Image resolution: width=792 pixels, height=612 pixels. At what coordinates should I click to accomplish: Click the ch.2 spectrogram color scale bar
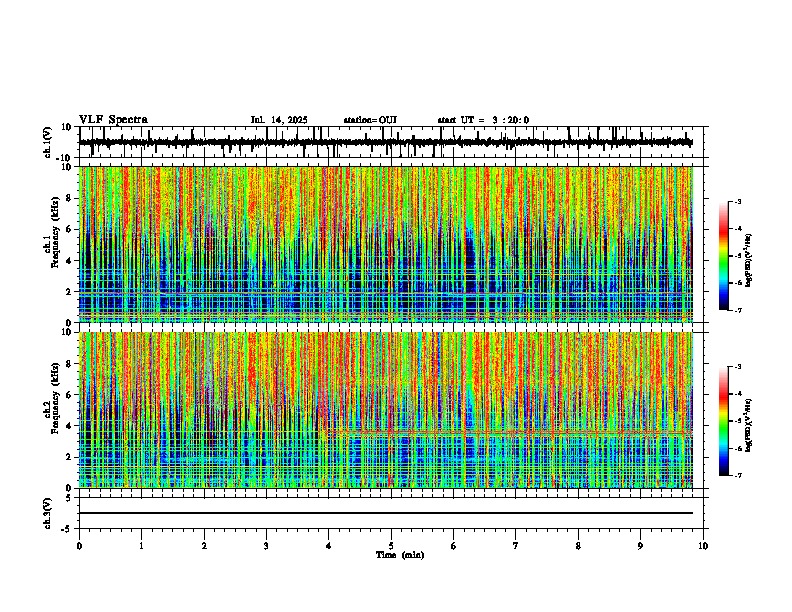724,421
